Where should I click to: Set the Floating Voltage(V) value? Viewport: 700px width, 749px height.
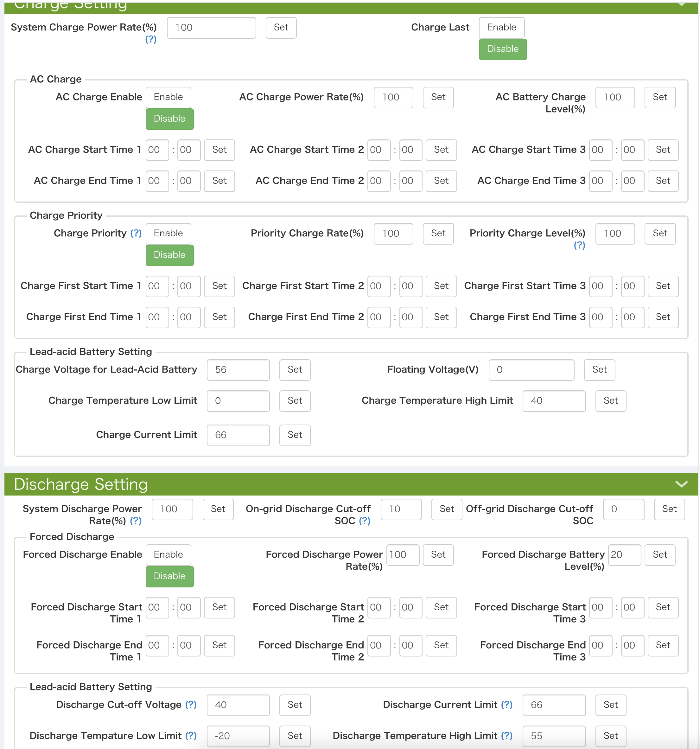pyautogui.click(x=599, y=370)
